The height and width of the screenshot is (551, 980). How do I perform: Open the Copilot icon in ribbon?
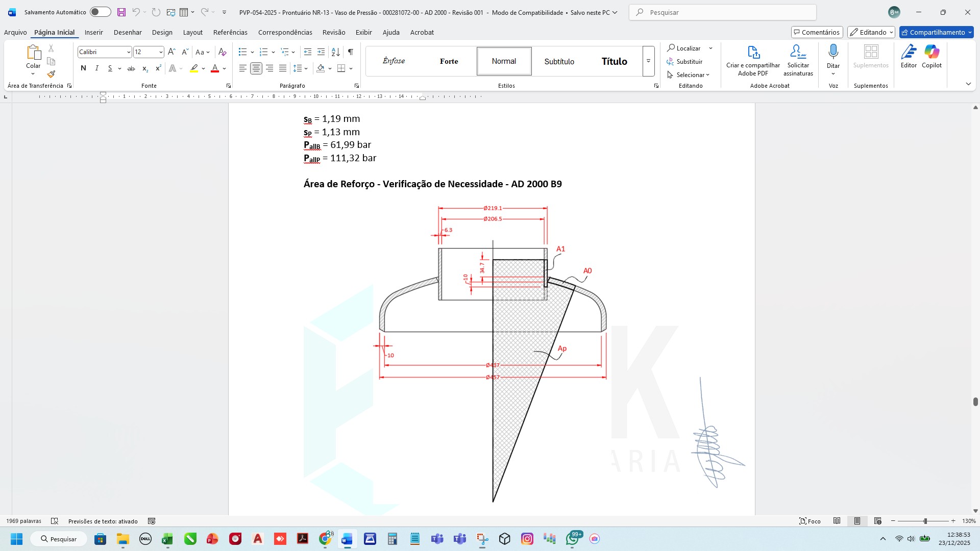(932, 52)
